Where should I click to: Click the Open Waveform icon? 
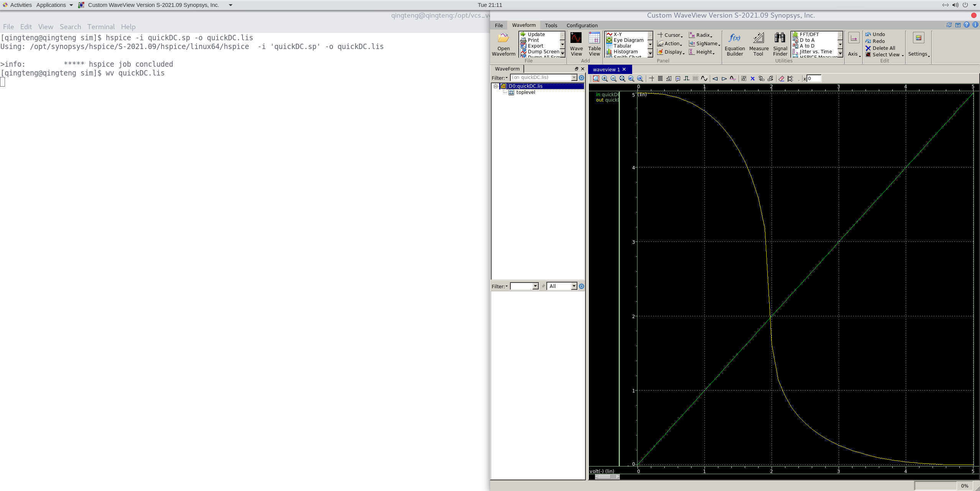[x=503, y=38]
